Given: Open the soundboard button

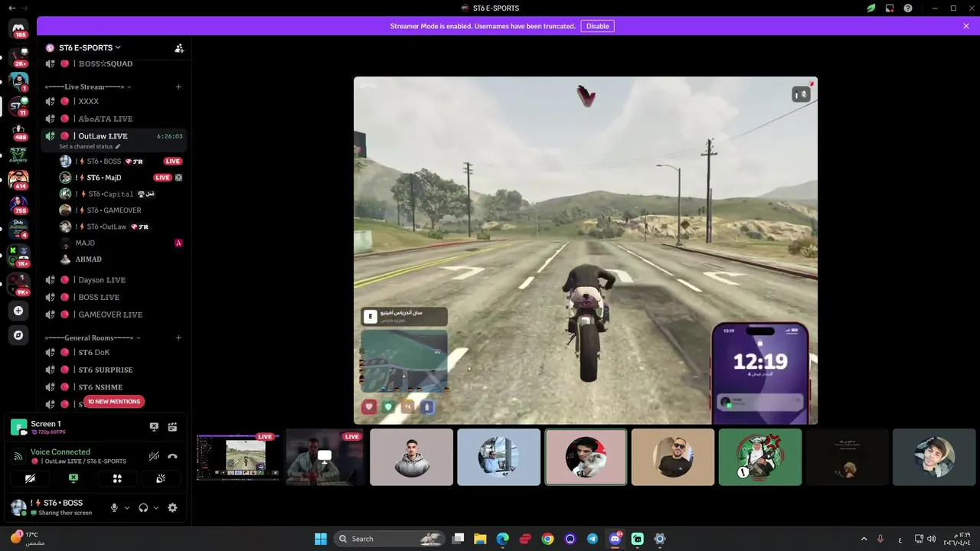Looking at the screenshot, I should [x=161, y=478].
